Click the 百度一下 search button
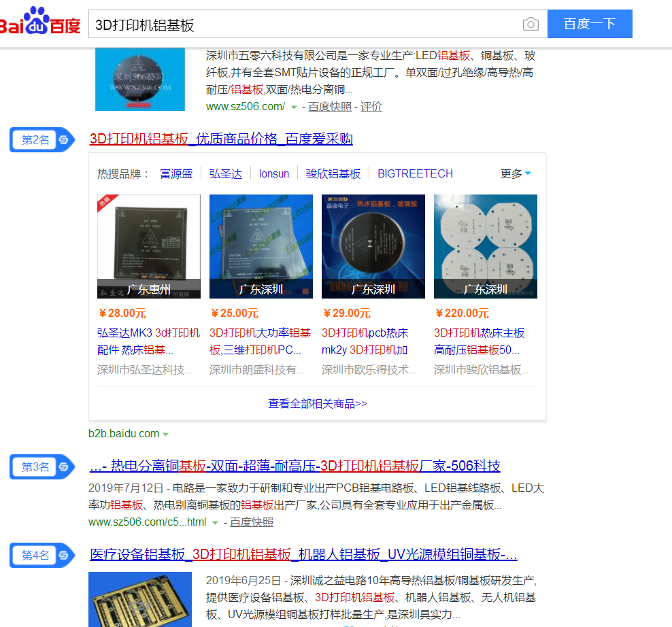 tap(590, 24)
